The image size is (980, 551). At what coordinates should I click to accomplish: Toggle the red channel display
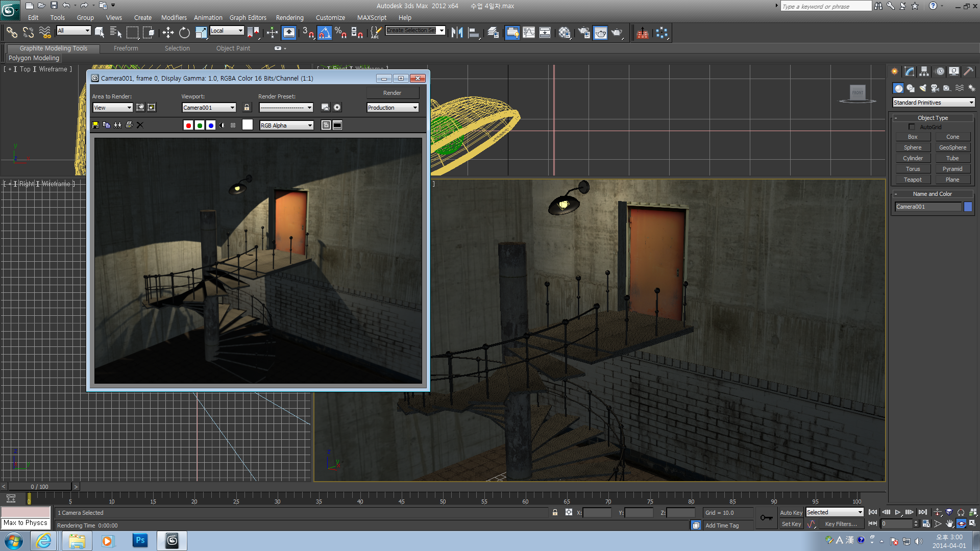(x=188, y=126)
